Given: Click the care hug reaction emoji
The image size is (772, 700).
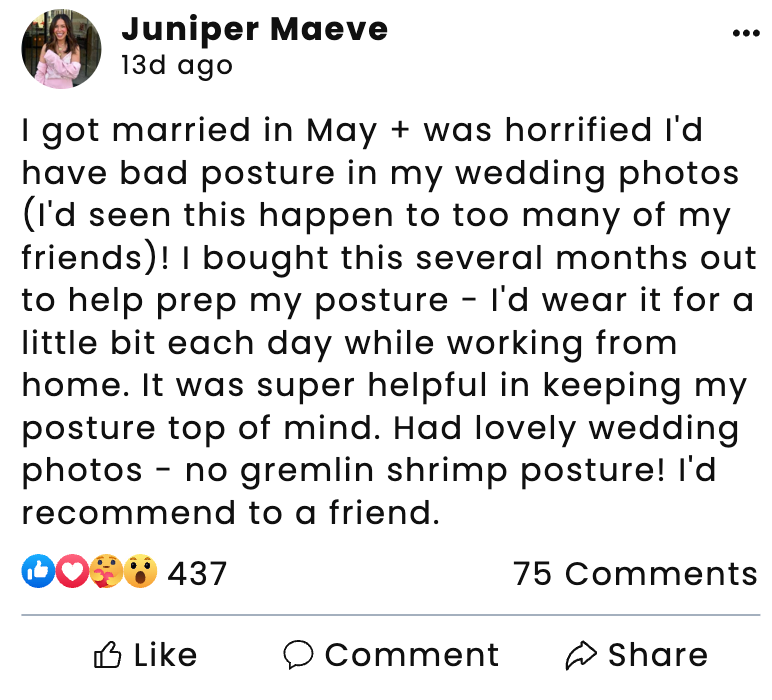Looking at the screenshot, I should click(x=106, y=572).
